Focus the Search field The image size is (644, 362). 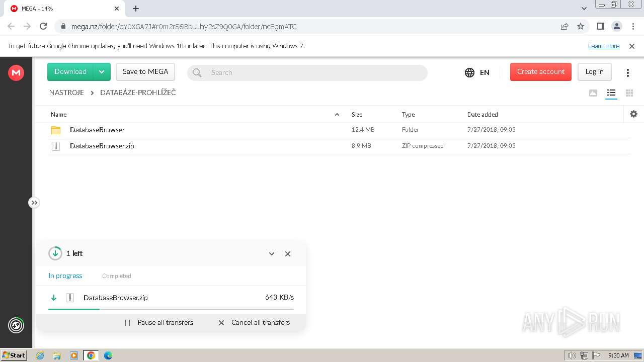(x=307, y=72)
